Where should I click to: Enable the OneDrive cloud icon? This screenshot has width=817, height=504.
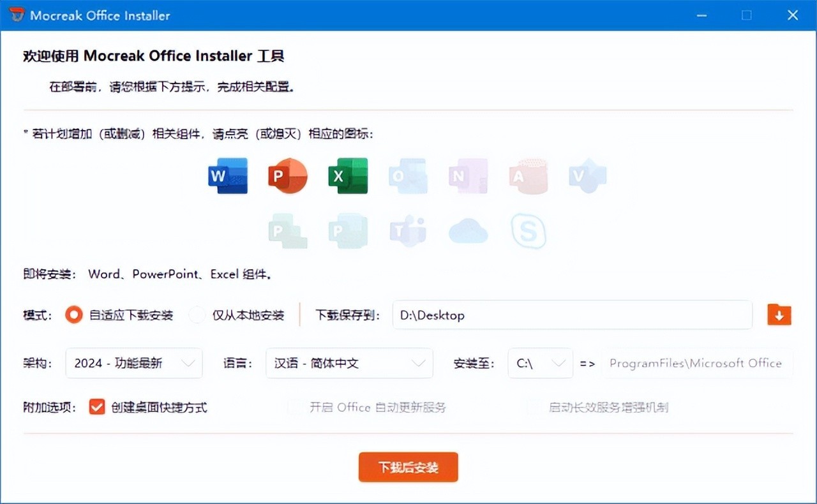coord(468,231)
